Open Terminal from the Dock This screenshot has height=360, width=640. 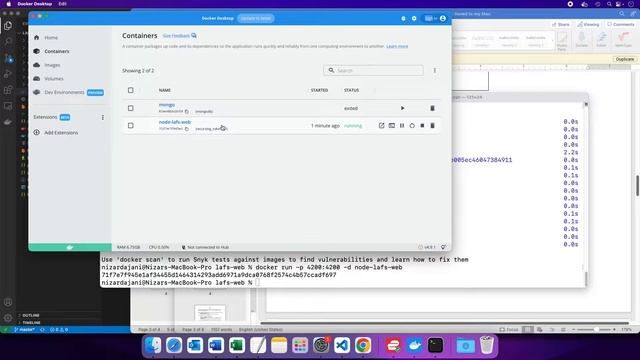pos(436,346)
